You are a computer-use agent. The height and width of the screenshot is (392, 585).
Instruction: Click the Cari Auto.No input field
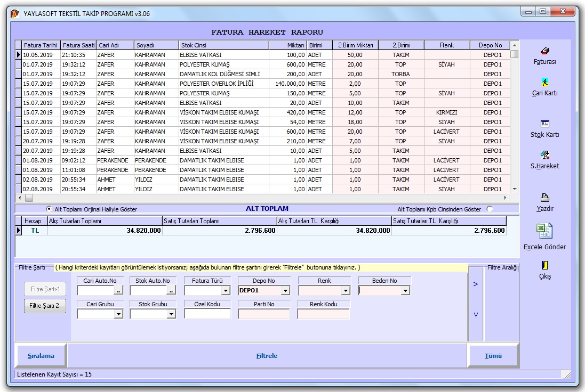(x=95, y=291)
